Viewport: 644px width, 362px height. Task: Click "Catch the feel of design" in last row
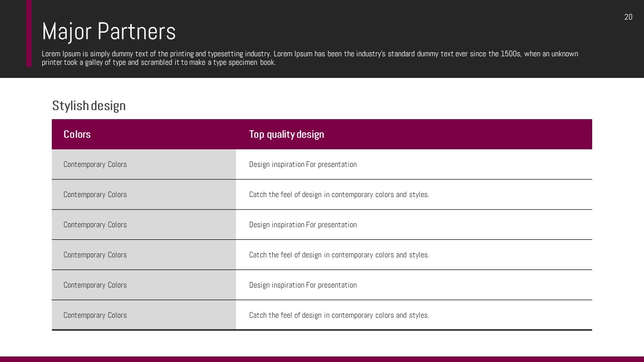[339, 315]
